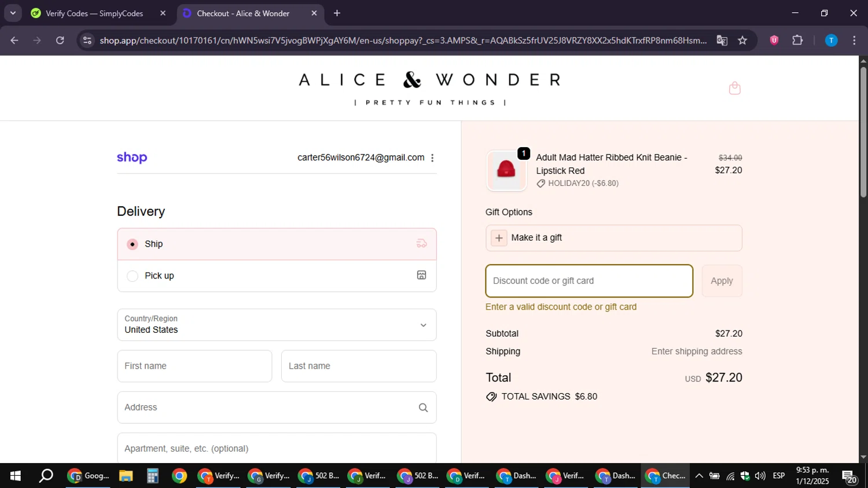Click the Total Savings tag icon
This screenshot has width=868, height=488.
491,397
